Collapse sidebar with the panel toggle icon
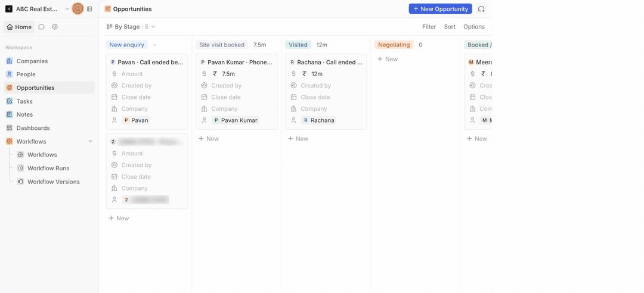 tap(89, 8)
